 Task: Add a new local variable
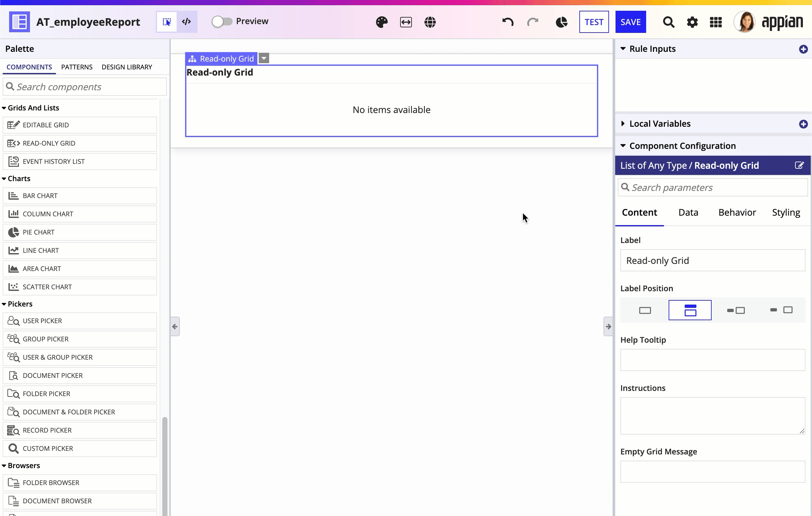[803, 124]
